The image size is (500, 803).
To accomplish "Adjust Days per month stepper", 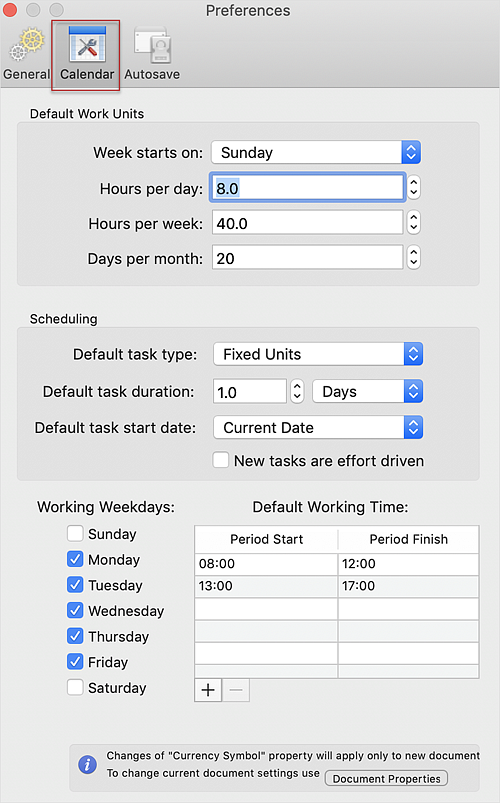I will [x=413, y=258].
